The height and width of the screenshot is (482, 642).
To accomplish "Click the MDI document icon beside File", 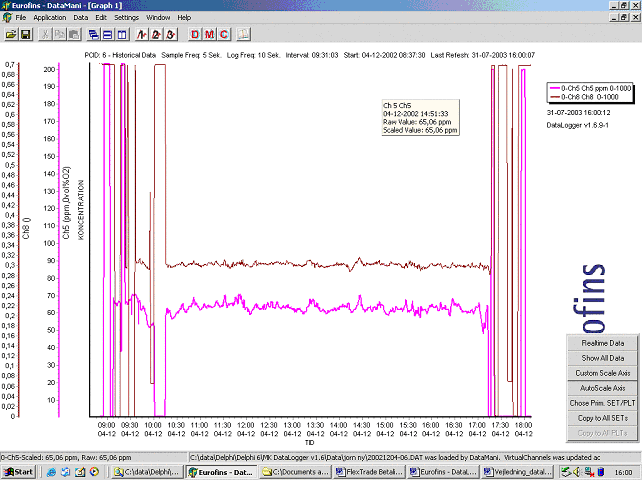I will pyautogui.click(x=7, y=18).
